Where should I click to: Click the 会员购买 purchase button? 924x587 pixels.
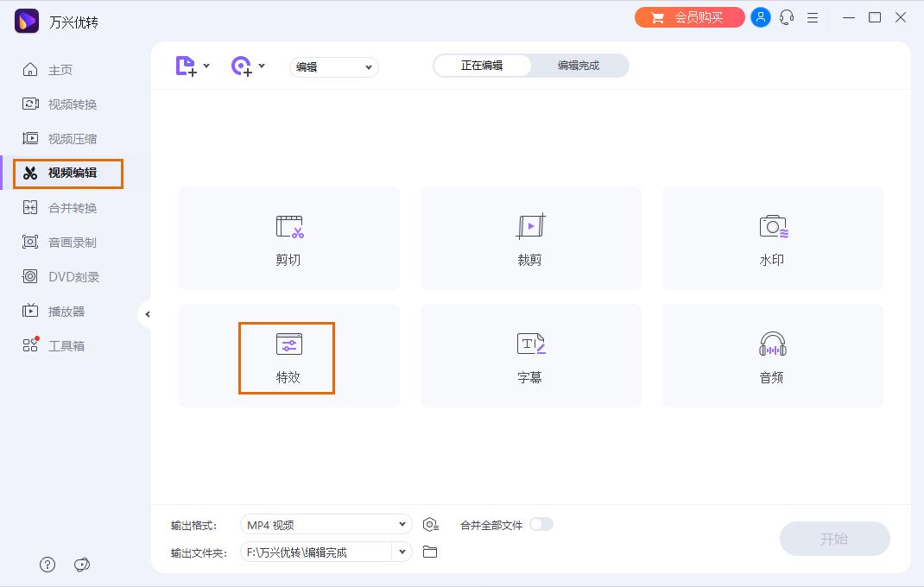690,16
